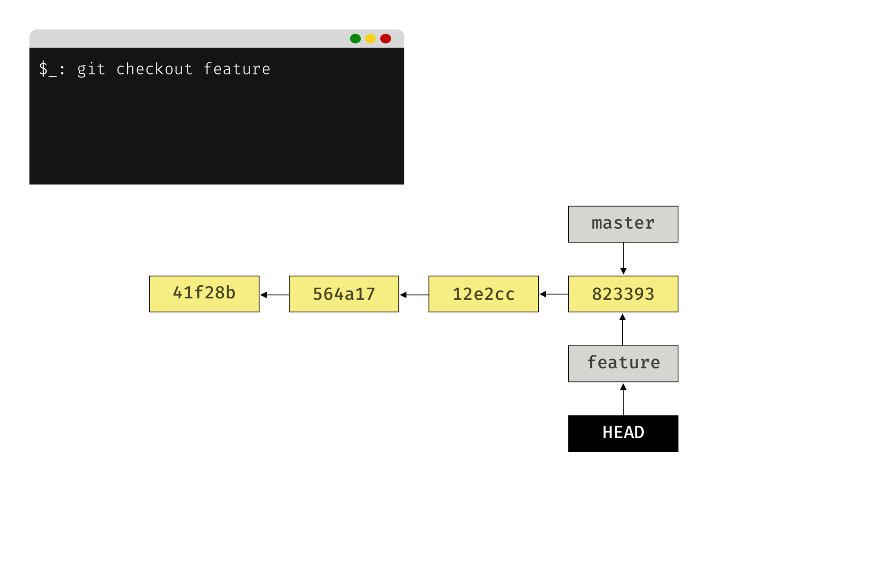Image resolution: width=882 pixels, height=588 pixels.
Task: Click empty area of terminal body
Action: point(216,135)
